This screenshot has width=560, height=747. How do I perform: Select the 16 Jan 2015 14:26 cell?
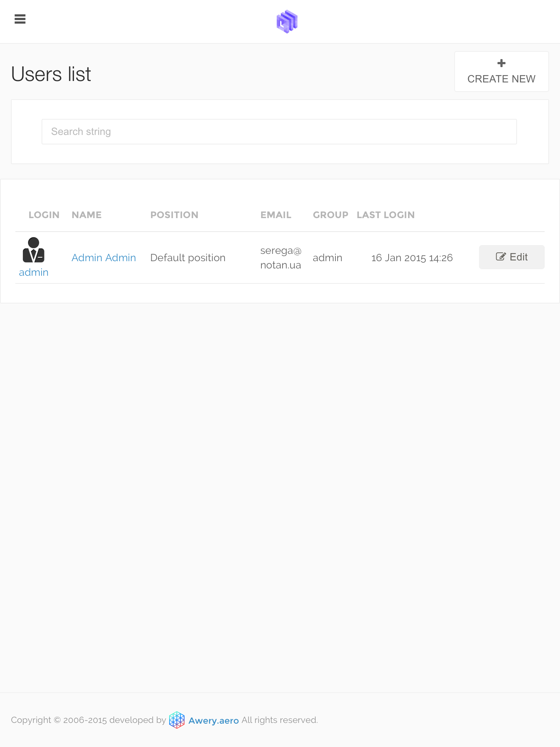pyautogui.click(x=412, y=258)
